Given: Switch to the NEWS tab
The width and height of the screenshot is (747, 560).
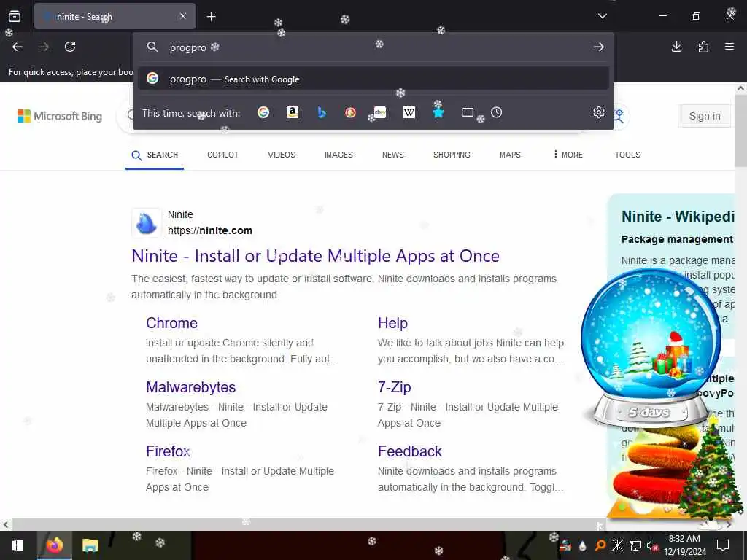Looking at the screenshot, I should pyautogui.click(x=393, y=155).
